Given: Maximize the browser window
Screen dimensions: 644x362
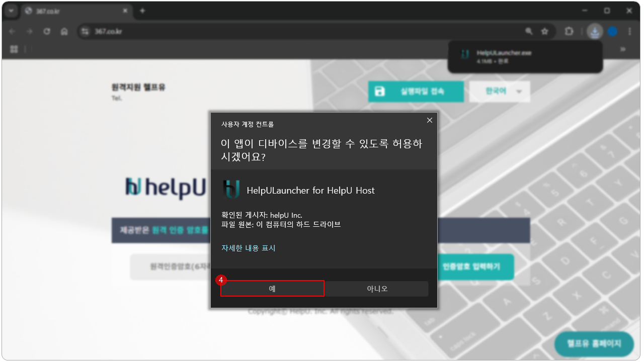Looking at the screenshot, I should 607,11.
